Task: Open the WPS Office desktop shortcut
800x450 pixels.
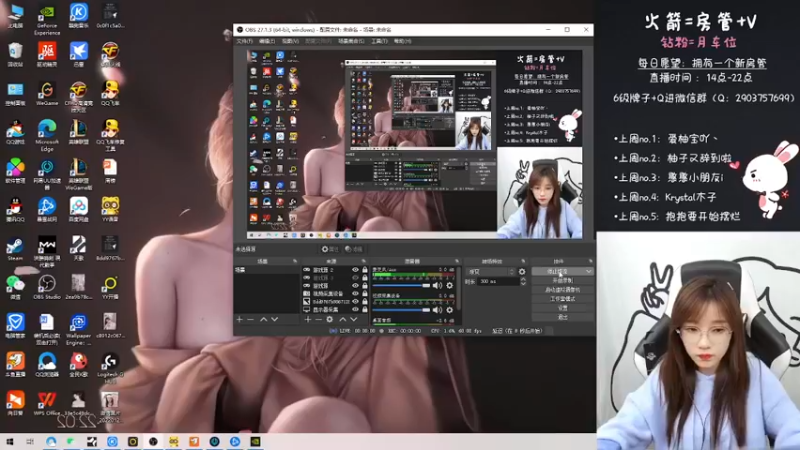Action: click(x=47, y=404)
